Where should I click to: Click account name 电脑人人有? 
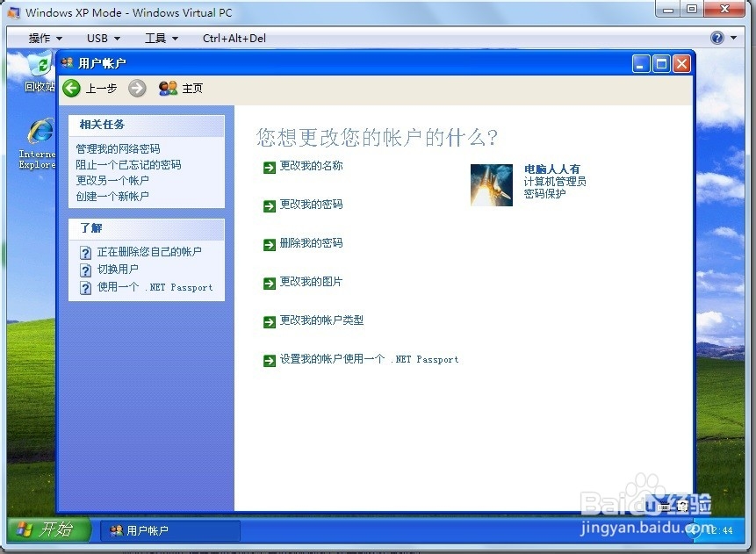[x=552, y=169]
